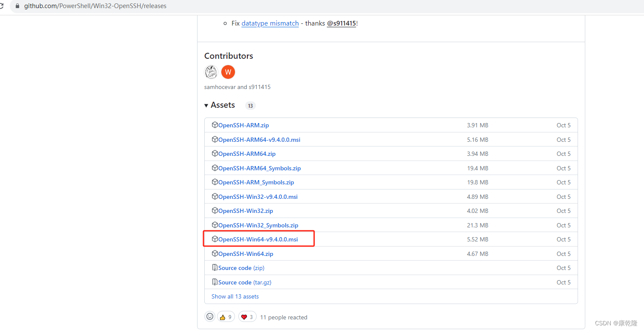Click package icon beside OpenSSH-Win32.zip
644x330 pixels.
215,211
